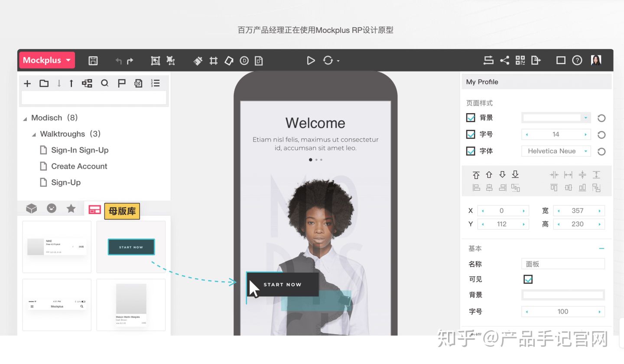Open the Helvetica Neue font dropdown
Image resolution: width=624 pixels, height=364 pixels.
coord(556,151)
